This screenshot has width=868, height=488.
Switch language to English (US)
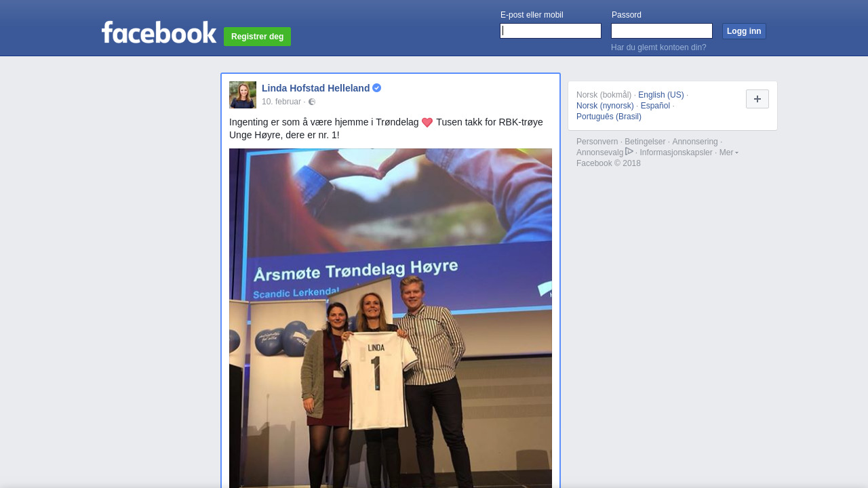click(x=661, y=95)
